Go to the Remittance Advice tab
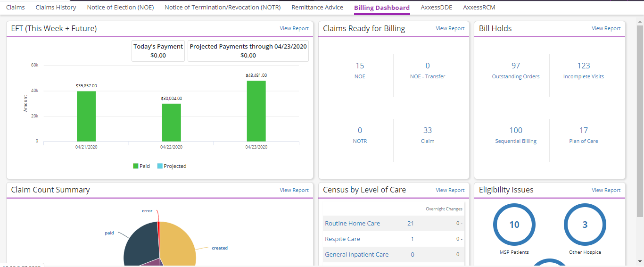The height and width of the screenshot is (267, 644). pyautogui.click(x=317, y=8)
